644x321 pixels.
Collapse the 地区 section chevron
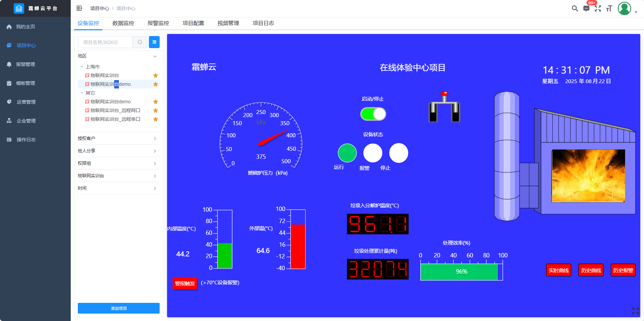click(155, 56)
